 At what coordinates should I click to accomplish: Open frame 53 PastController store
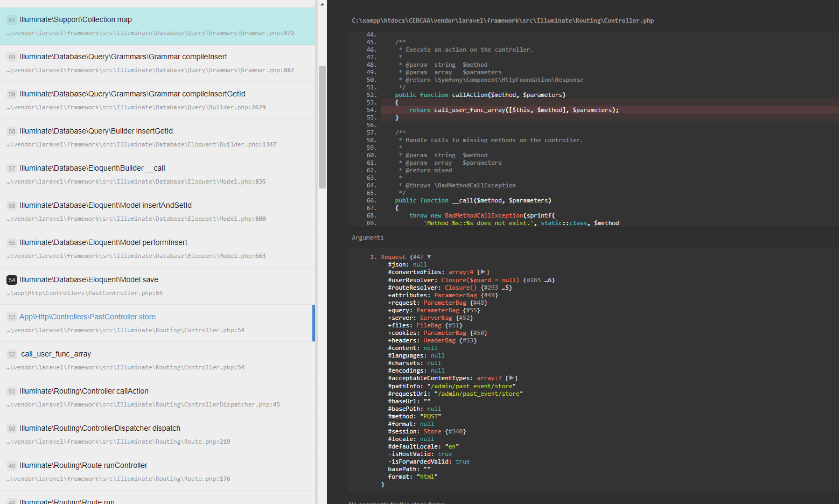(157, 323)
